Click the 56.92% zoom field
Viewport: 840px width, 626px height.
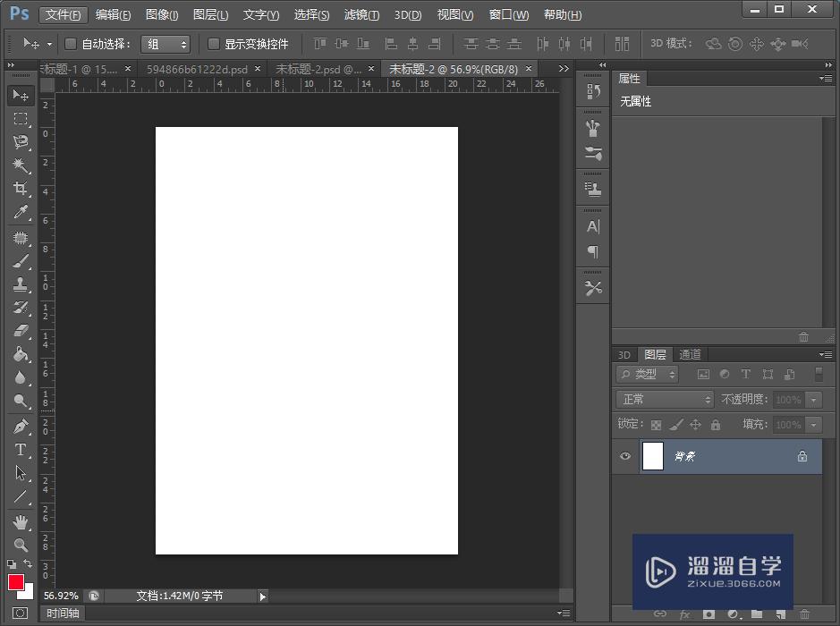point(60,595)
